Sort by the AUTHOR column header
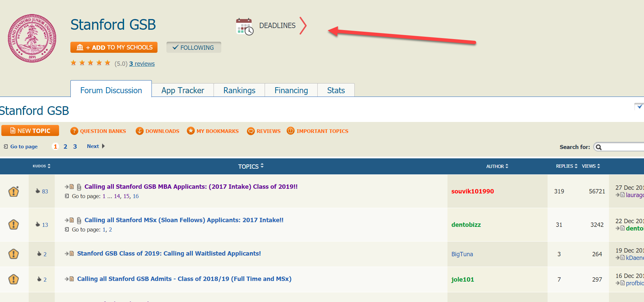Viewport: 644px width, 302px height. (x=497, y=166)
